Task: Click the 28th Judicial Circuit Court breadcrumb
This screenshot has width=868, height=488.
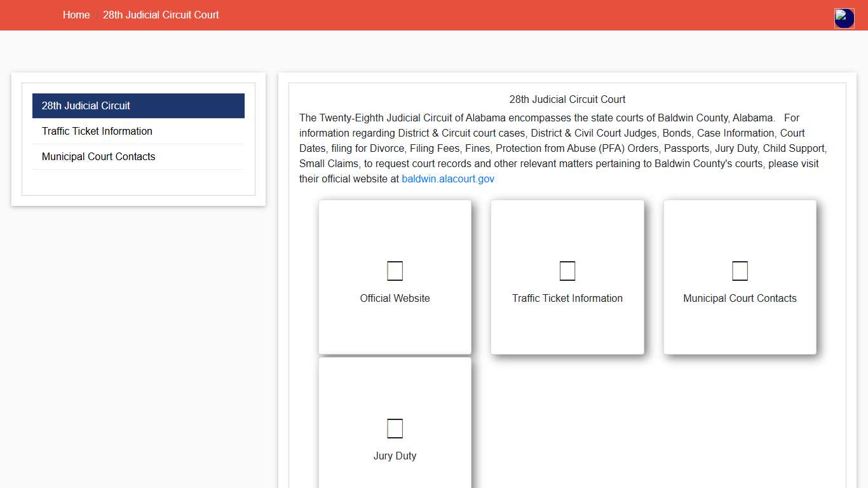Action: click(x=161, y=15)
